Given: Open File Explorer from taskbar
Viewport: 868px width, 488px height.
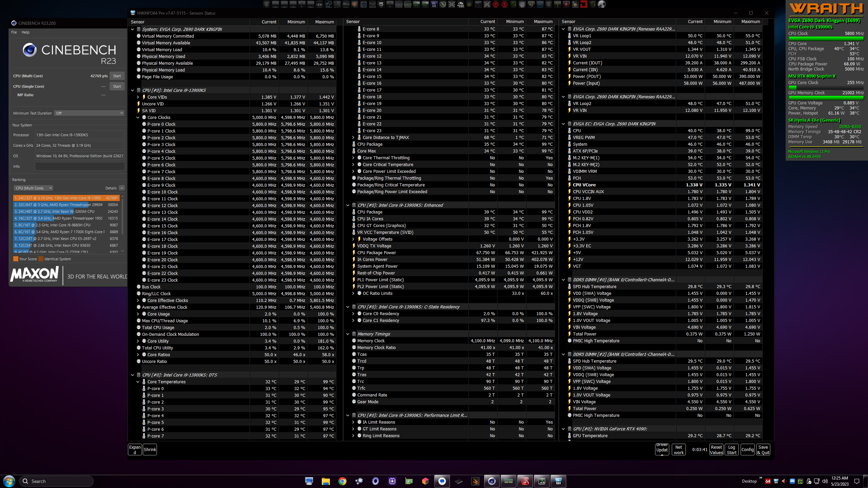Looking at the screenshot, I should click(x=326, y=481).
